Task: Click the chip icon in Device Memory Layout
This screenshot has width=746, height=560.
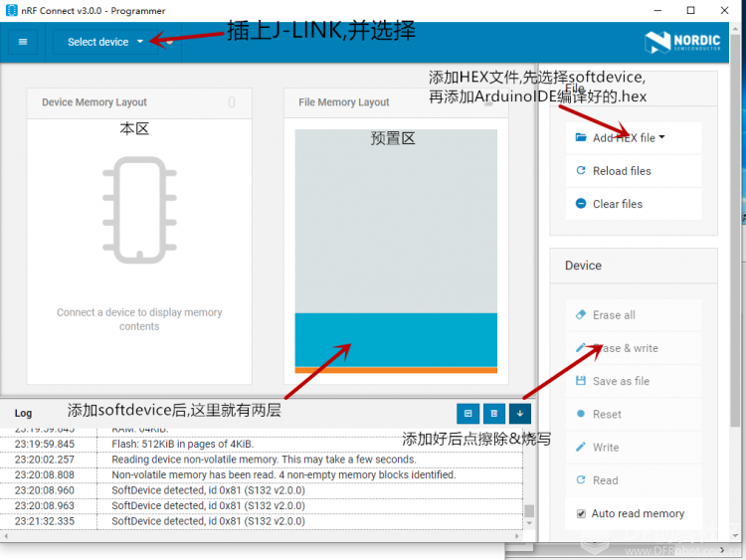Action: pyautogui.click(x=139, y=210)
